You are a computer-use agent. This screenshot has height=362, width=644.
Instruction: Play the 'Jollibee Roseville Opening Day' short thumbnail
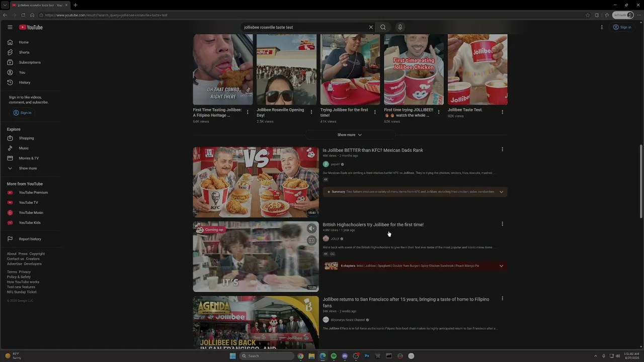pyautogui.click(x=286, y=69)
